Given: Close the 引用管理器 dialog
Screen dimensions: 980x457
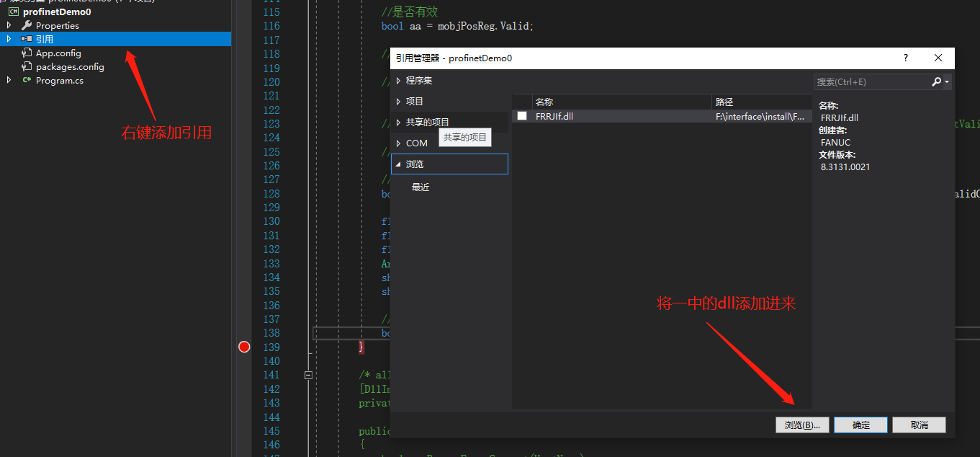Looking at the screenshot, I should [x=938, y=58].
